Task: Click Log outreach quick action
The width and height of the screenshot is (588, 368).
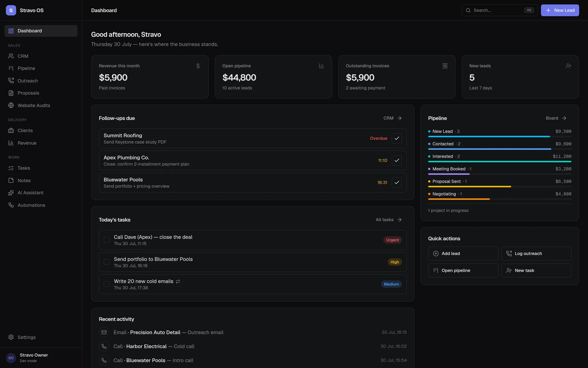Action: tap(536, 253)
